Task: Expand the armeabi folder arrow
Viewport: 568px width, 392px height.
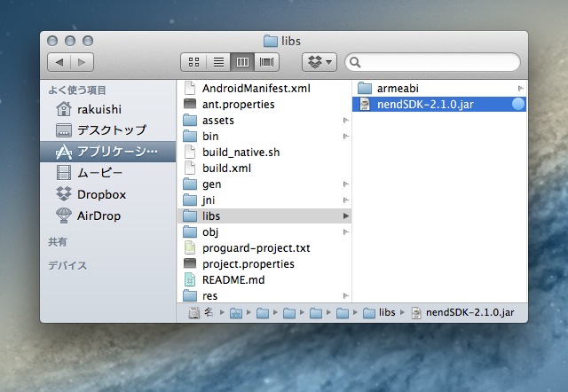Action: [x=521, y=89]
